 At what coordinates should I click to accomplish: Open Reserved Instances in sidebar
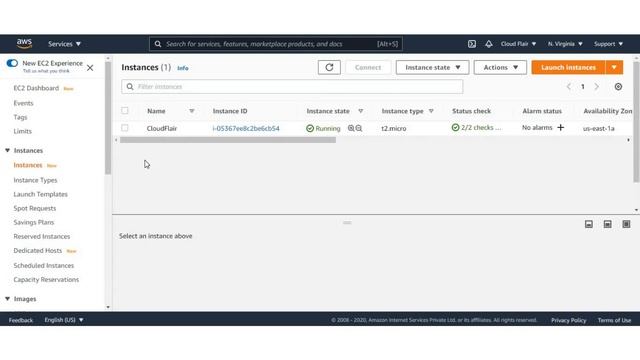42,236
